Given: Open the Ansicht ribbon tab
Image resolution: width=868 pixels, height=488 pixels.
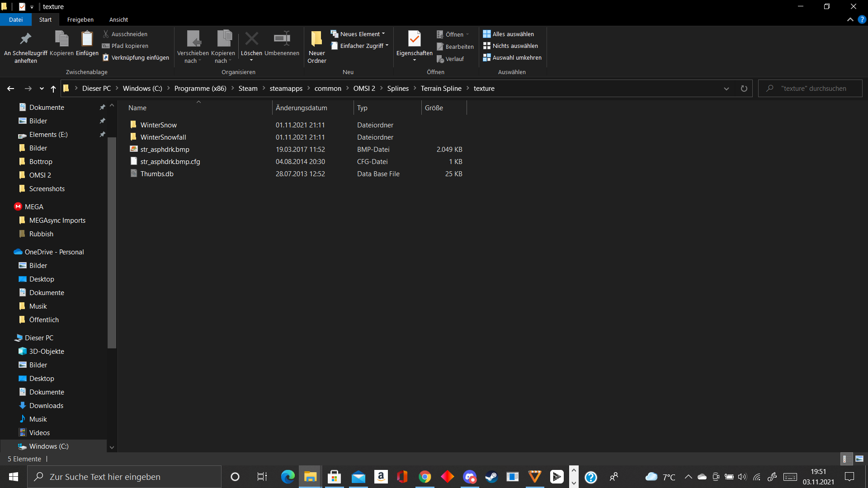Looking at the screenshot, I should (118, 19).
